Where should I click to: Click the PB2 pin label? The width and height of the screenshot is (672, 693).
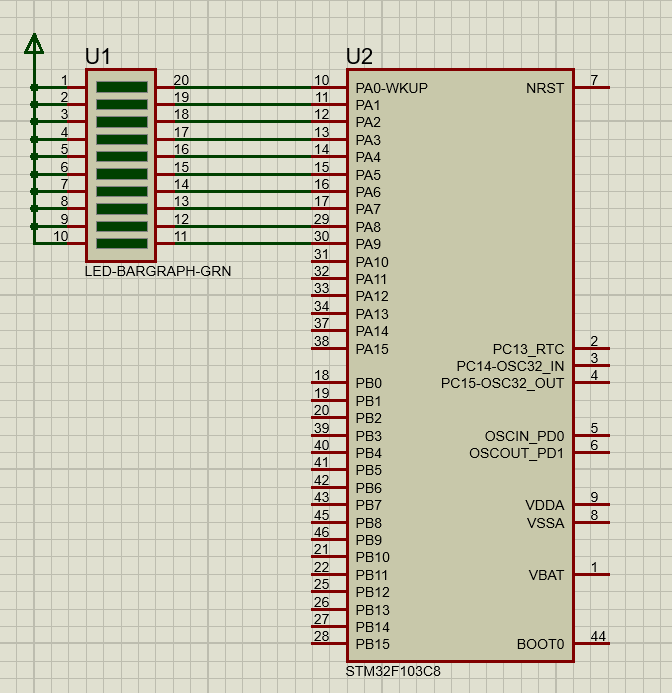[369, 418]
